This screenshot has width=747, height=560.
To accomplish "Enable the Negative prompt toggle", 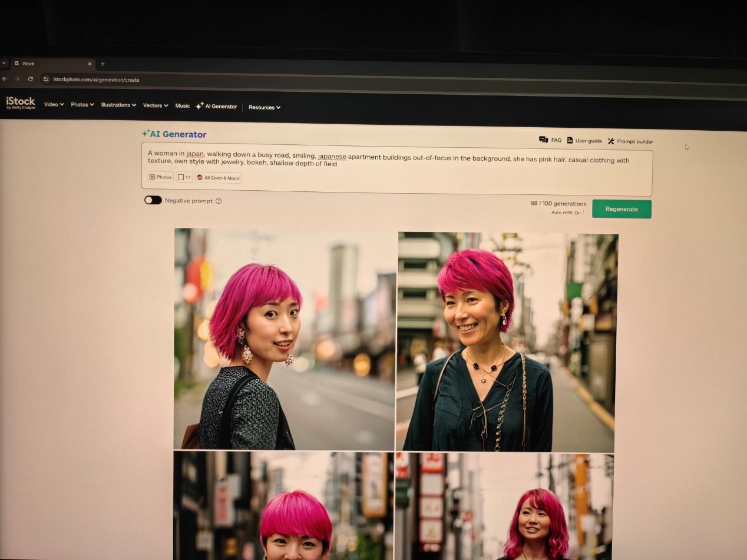I will (153, 200).
